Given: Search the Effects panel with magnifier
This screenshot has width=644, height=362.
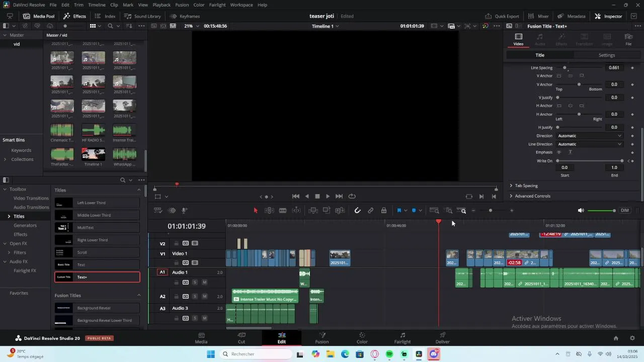Looking at the screenshot, I should 122,180.
